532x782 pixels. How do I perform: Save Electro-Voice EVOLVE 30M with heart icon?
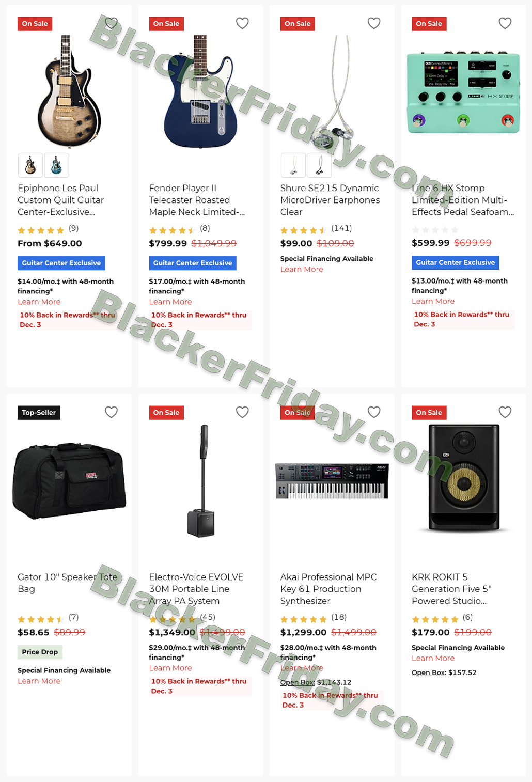(242, 412)
